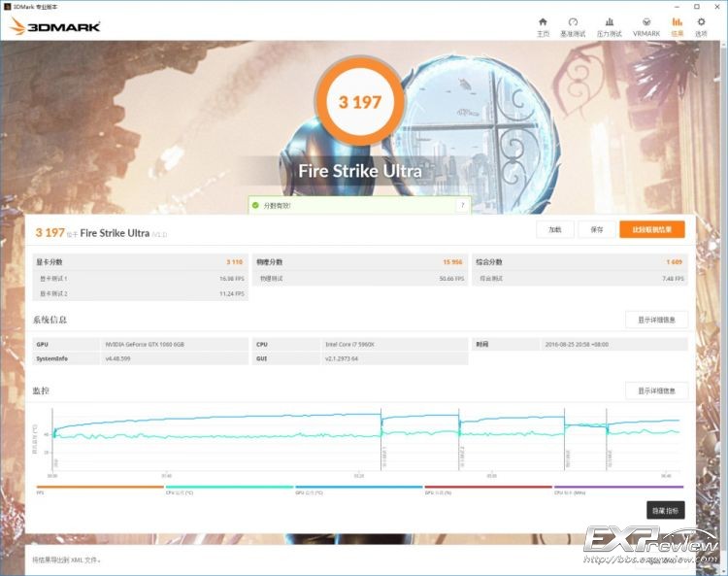This screenshot has height=576, width=728.
Task: Click the SystemInfo version v4.48.599
Action: [x=117, y=358]
